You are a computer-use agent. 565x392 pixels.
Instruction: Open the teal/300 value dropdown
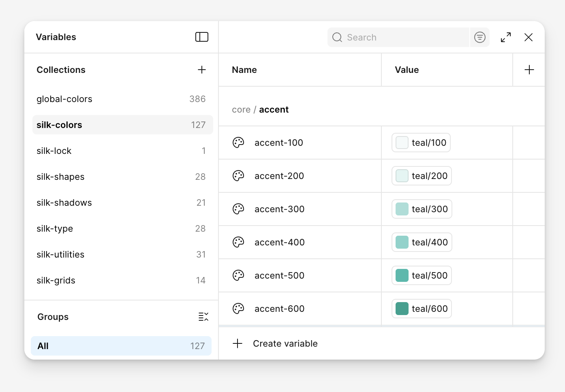[422, 209]
